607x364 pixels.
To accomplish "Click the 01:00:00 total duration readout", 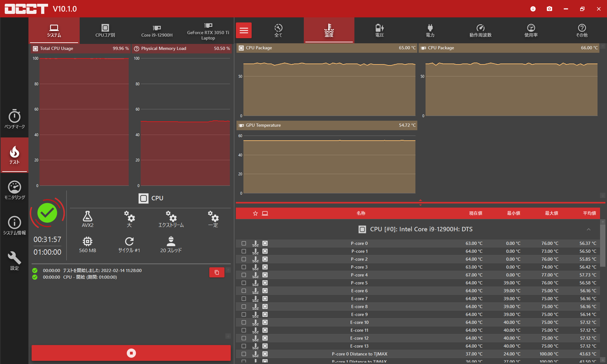I will (x=47, y=252).
